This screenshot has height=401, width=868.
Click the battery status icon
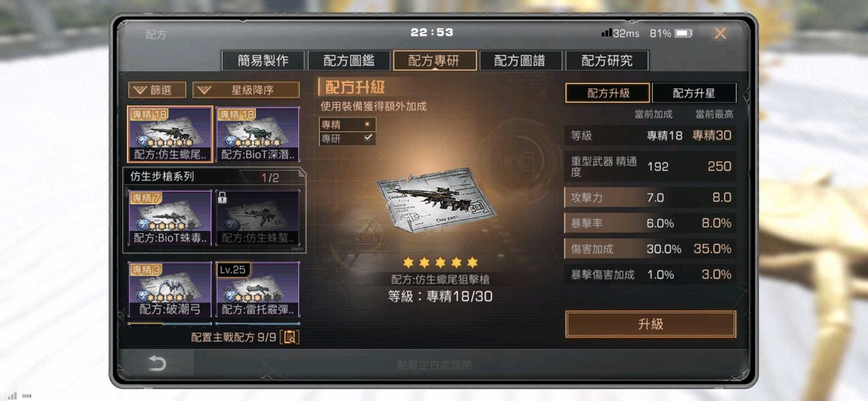[x=684, y=33]
